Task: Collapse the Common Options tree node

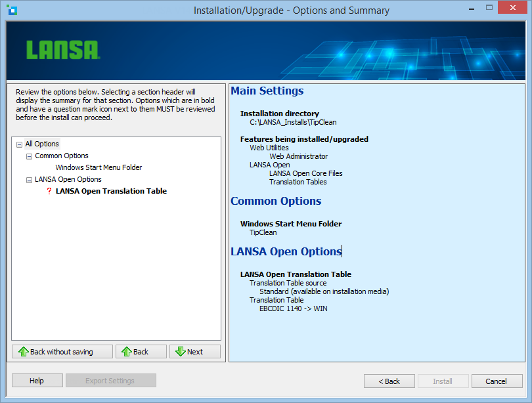Action: (x=29, y=156)
